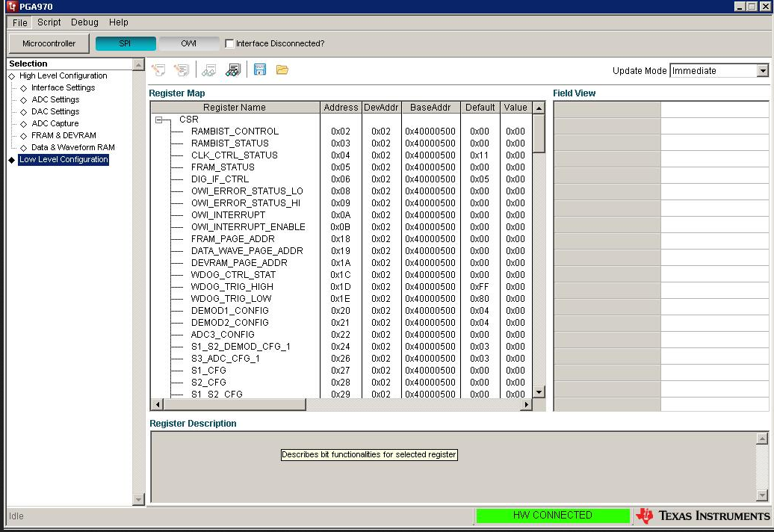The image size is (774, 532).
Task: Select the CLK_CTRL_STATUS register row
Action: tap(235, 155)
